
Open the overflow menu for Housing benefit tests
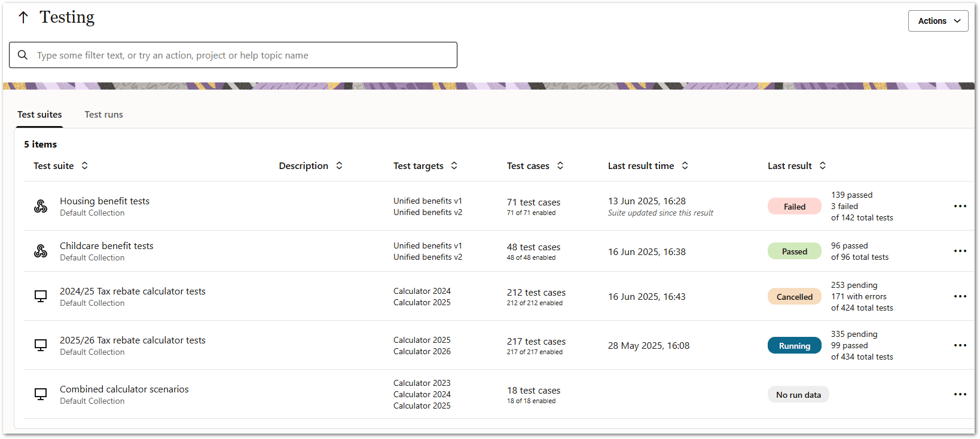click(960, 205)
